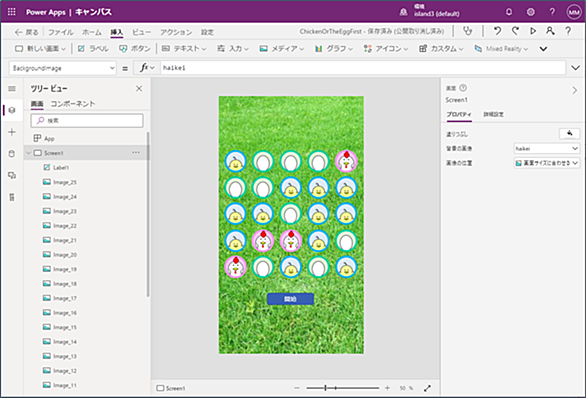Image resolution: width=586 pixels, height=398 pixels.
Task: Run the App checker stethoscope icon
Action: pos(468,31)
